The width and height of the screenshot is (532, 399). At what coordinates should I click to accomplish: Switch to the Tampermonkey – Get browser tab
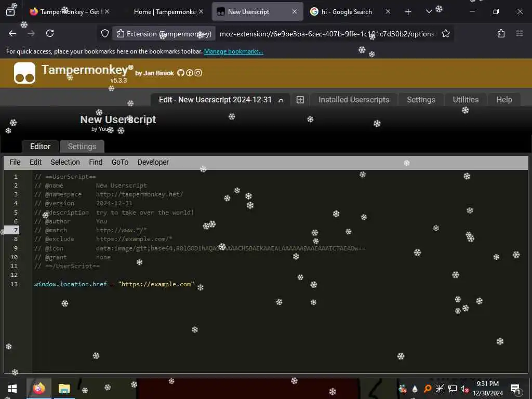coord(70,11)
